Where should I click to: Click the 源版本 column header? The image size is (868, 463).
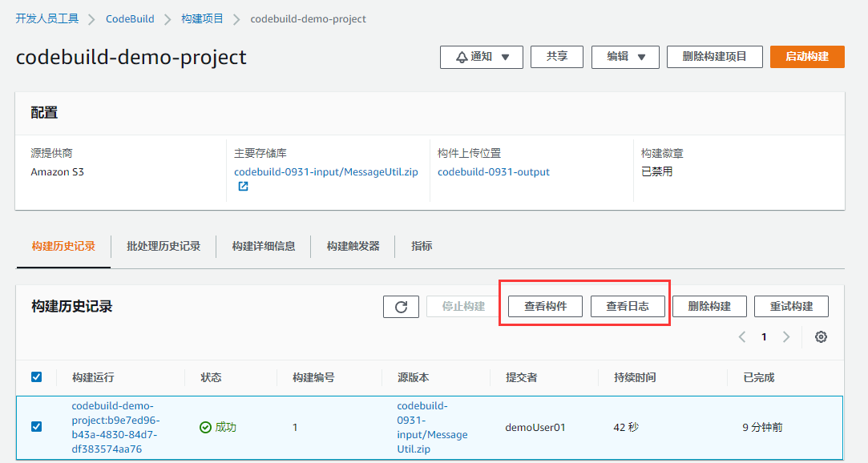coord(413,377)
